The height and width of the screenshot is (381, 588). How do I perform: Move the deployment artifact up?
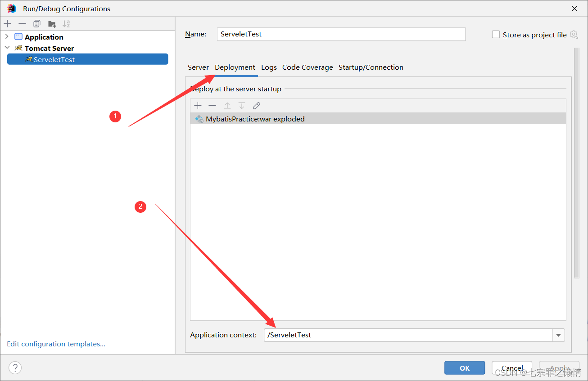pos(227,106)
